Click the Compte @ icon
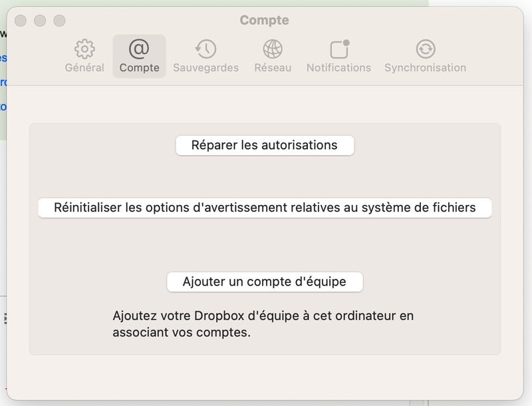The height and width of the screenshot is (406, 532). (139, 49)
